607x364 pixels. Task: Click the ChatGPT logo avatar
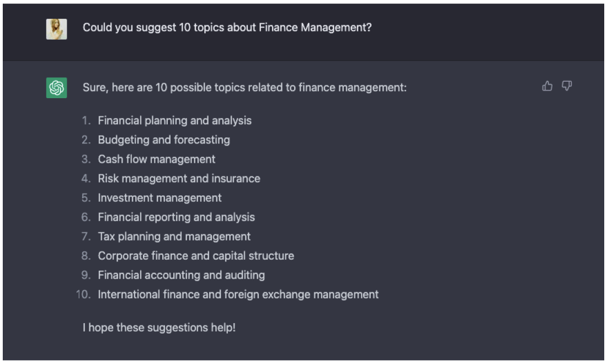(56, 88)
